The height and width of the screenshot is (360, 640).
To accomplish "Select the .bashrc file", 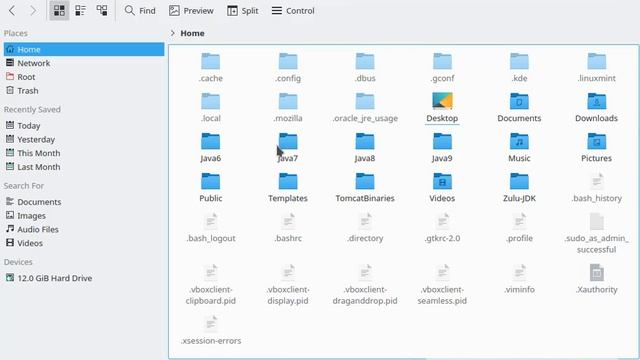I will pyautogui.click(x=288, y=227).
